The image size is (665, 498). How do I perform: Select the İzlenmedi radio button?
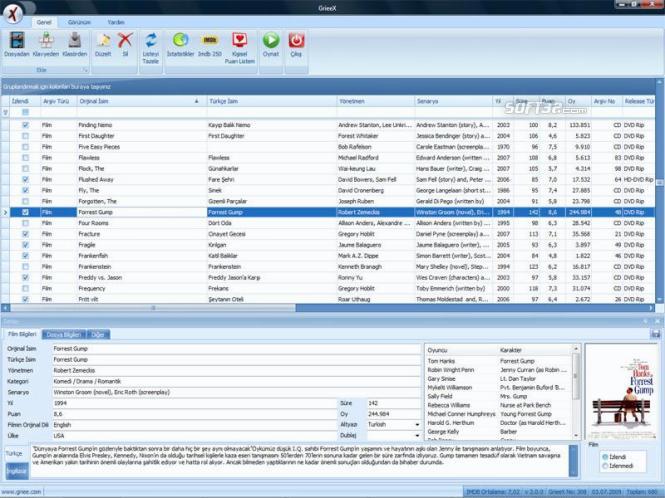click(x=605, y=466)
